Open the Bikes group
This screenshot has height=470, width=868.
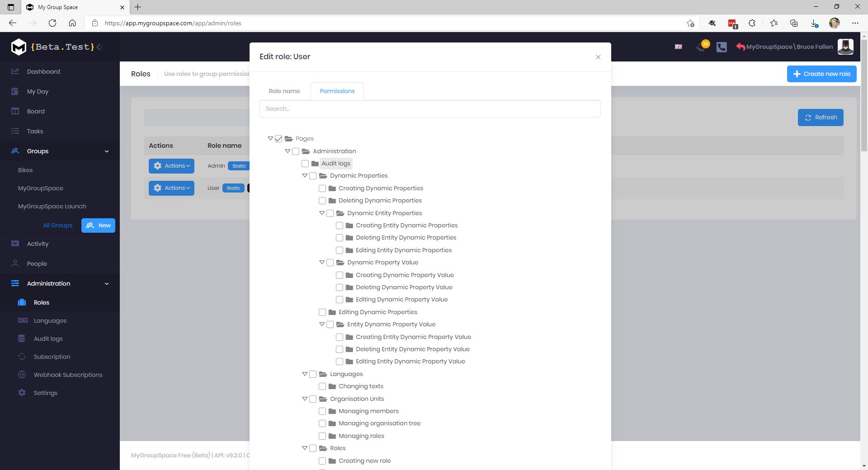25,170
